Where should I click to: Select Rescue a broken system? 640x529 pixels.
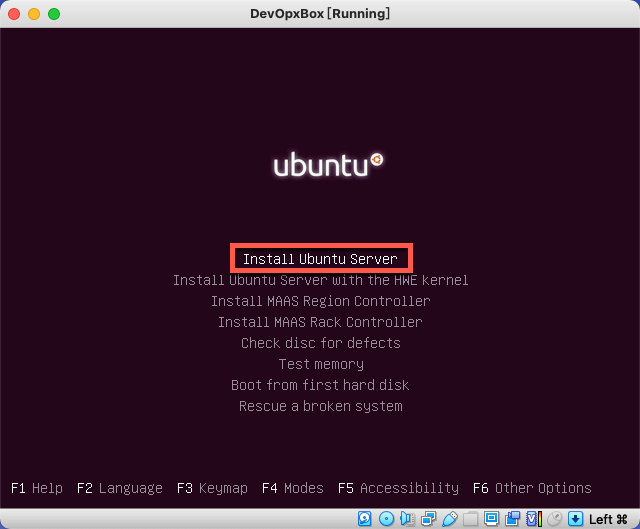(321, 406)
